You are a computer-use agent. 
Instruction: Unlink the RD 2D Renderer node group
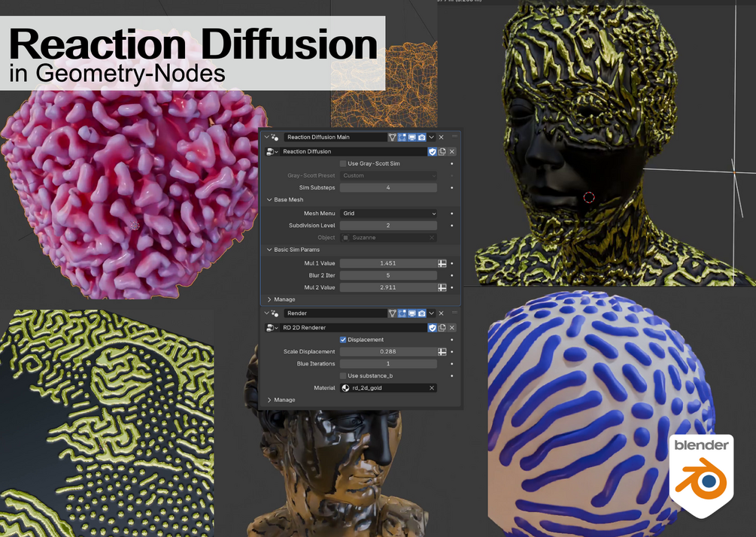coord(452,328)
